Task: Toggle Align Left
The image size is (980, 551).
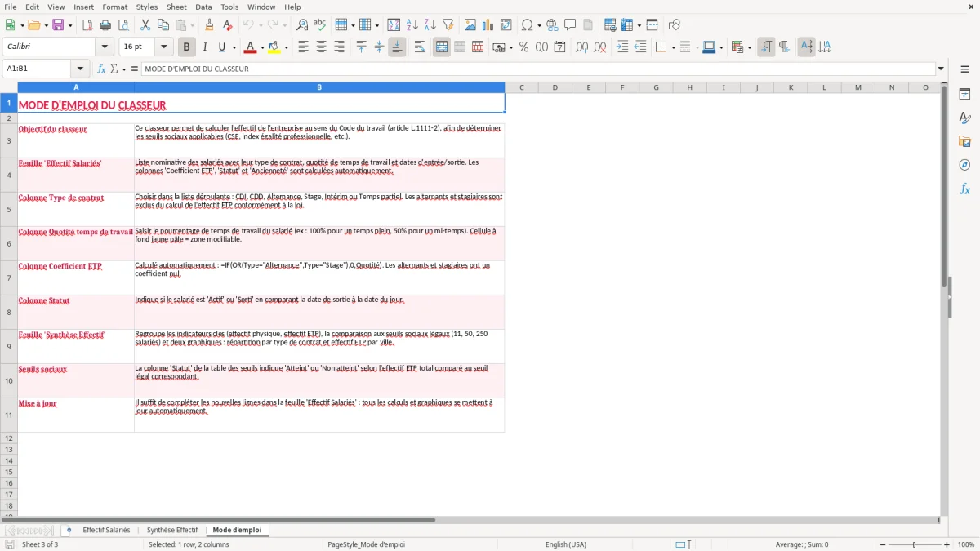Action: point(303,47)
